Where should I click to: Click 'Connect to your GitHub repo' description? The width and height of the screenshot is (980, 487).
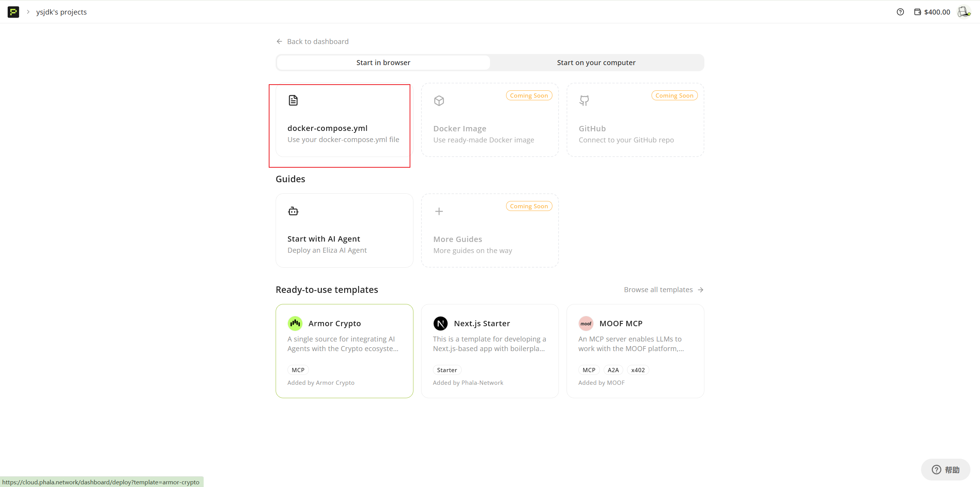click(626, 140)
